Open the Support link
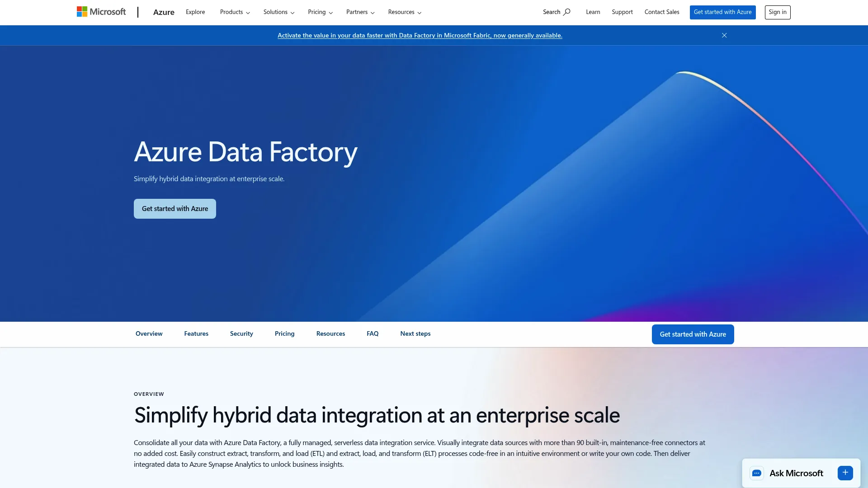This screenshot has height=488, width=868. pyautogui.click(x=622, y=12)
